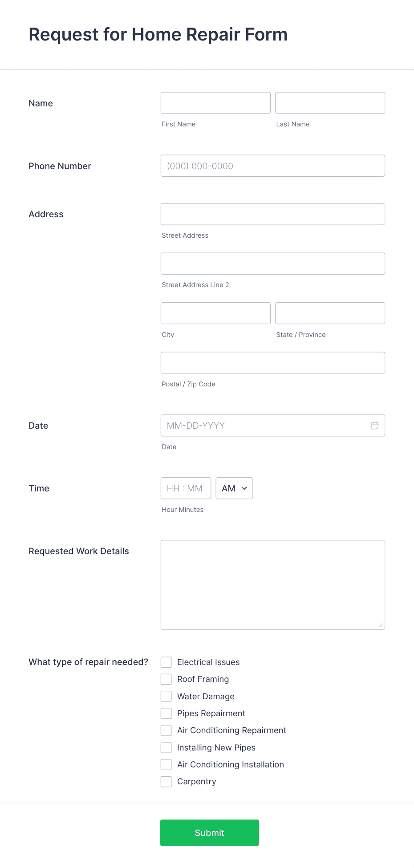Tick the Installing New Pipes checkbox
This screenshot has width=414, height=868.
(166, 747)
